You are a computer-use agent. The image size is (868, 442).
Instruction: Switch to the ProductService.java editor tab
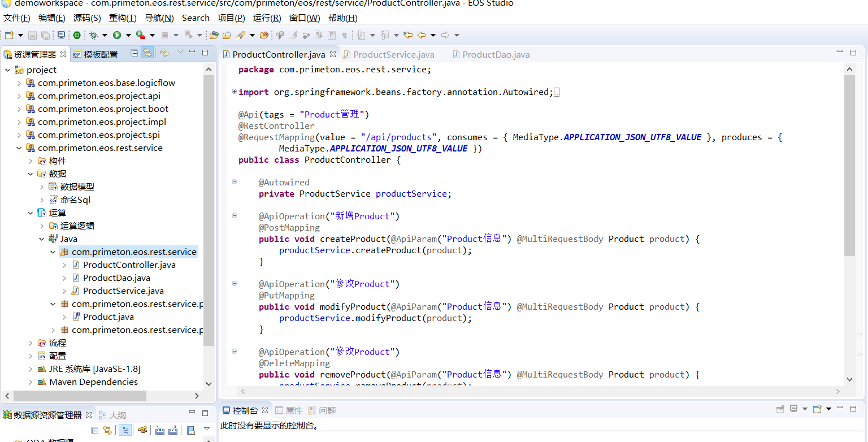[393, 55]
